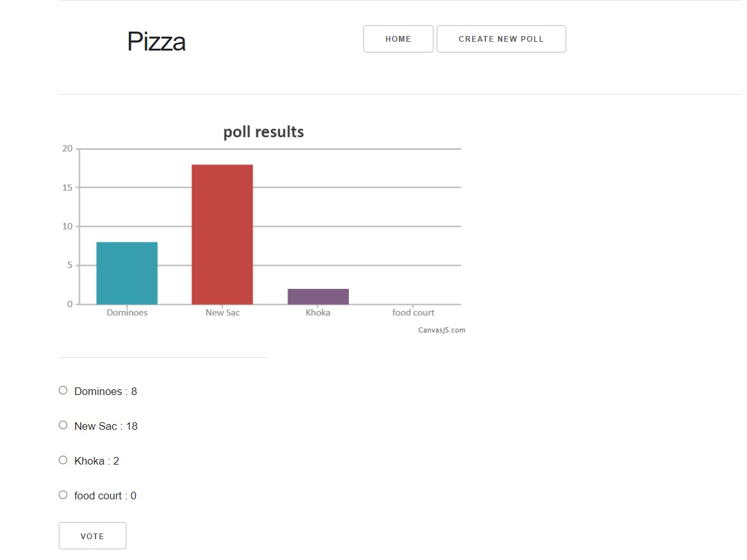
Task: Choose New Sac as your vote option
Action: [x=63, y=425]
